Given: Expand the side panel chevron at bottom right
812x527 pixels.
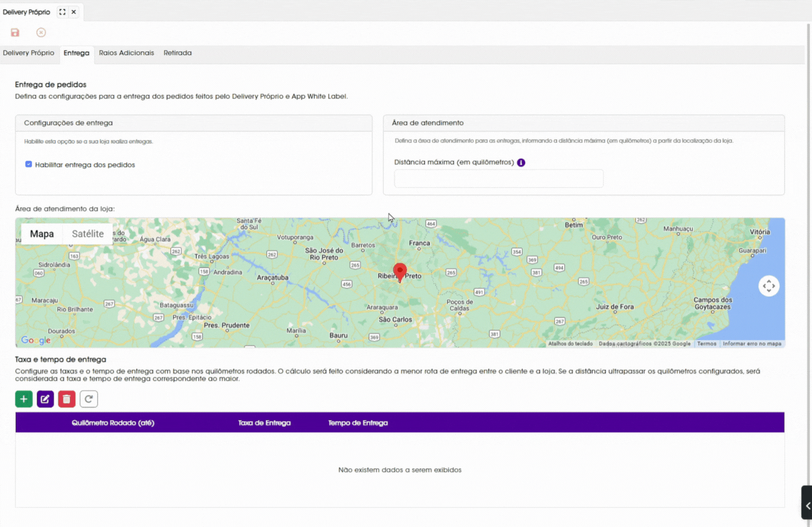Looking at the screenshot, I should (807, 506).
